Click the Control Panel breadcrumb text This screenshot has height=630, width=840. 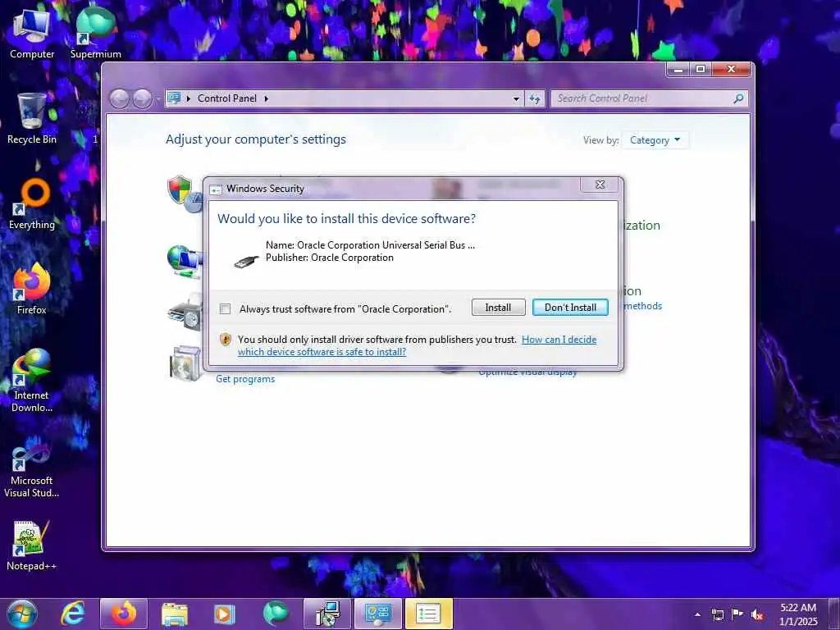coord(227,98)
